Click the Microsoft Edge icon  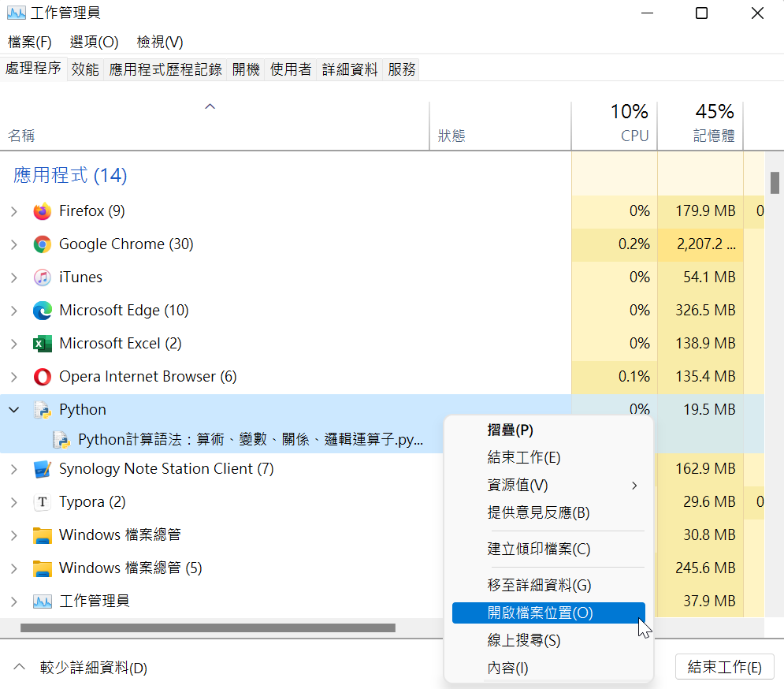(x=43, y=311)
